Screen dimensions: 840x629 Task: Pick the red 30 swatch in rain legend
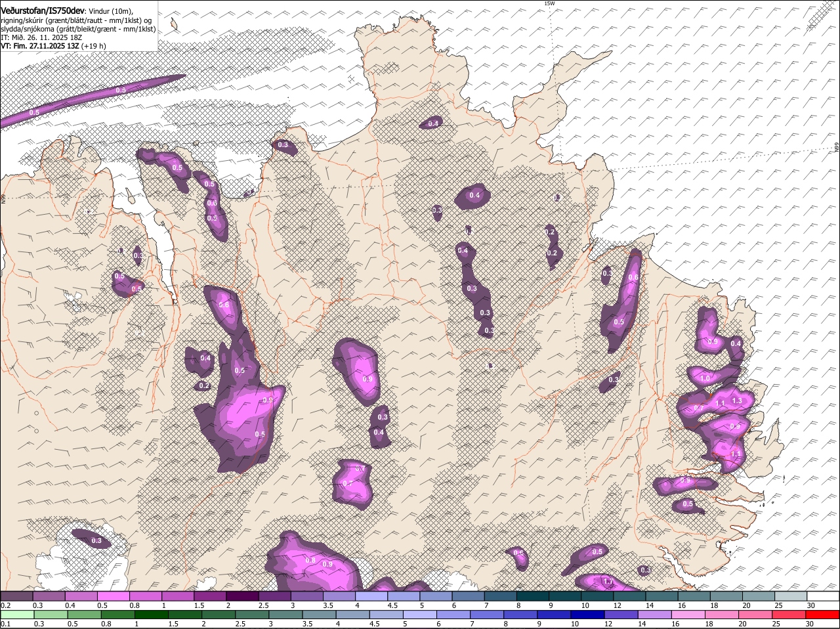tap(823, 615)
